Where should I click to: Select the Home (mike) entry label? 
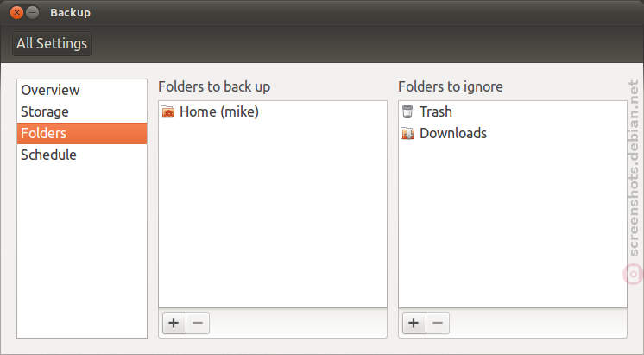(219, 111)
